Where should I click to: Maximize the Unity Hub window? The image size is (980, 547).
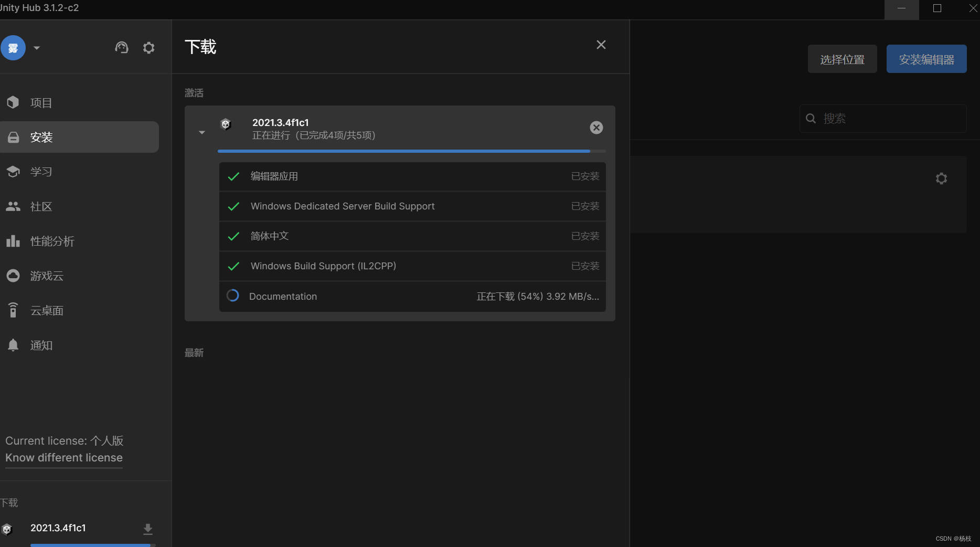tap(937, 8)
